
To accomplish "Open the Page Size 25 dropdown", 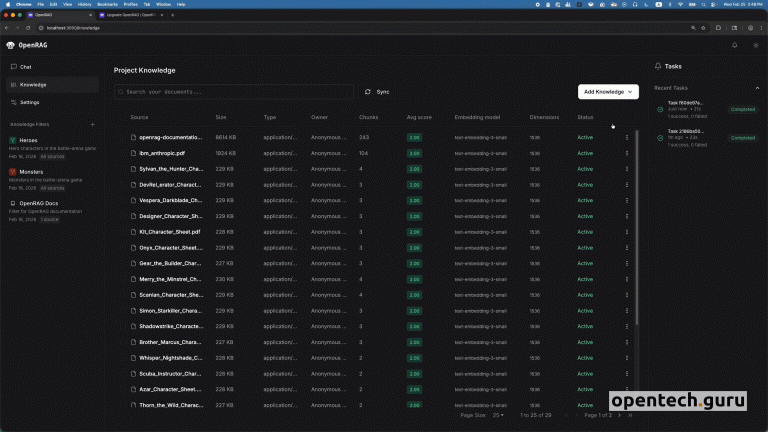I will click(x=497, y=415).
